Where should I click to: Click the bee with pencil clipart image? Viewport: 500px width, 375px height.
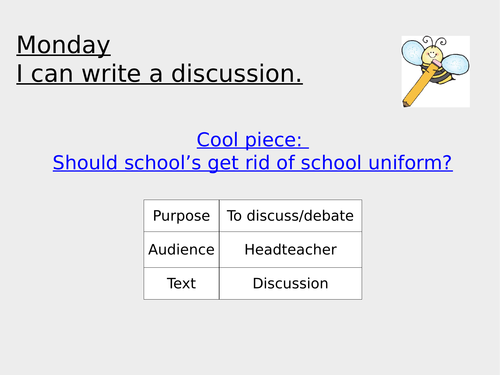click(436, 71)
